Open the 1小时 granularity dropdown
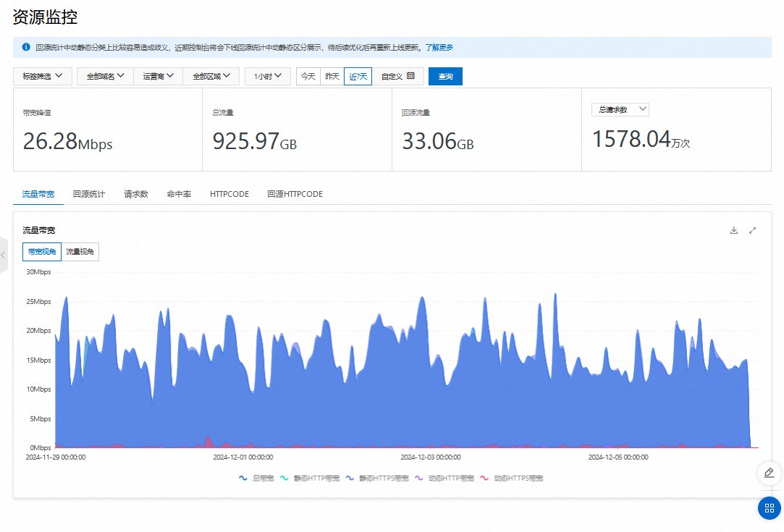Image resolution: width=784 pixels, height=532 pixels. tap(268, 76)
